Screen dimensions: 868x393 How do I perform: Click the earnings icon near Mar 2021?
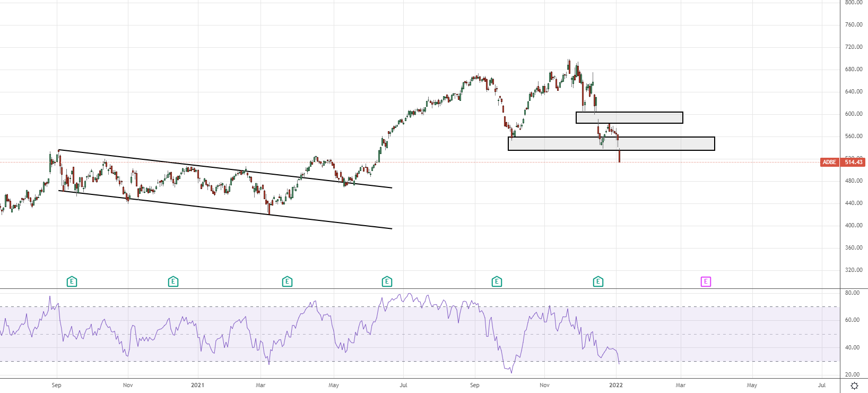click(287, 281)
